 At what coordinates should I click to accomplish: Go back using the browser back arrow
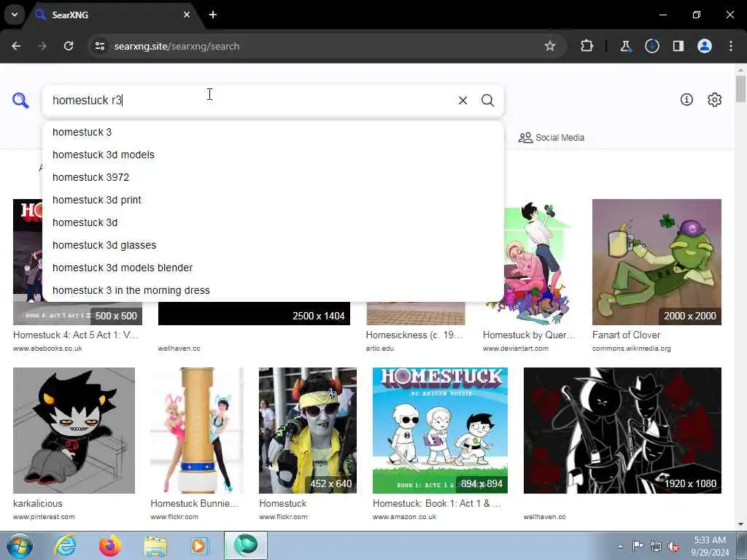16,46
